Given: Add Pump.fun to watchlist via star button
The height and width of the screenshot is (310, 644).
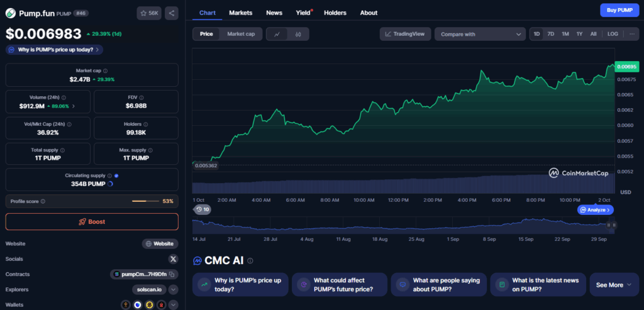Looking at the screenshot, I should [x=148, y=13].
